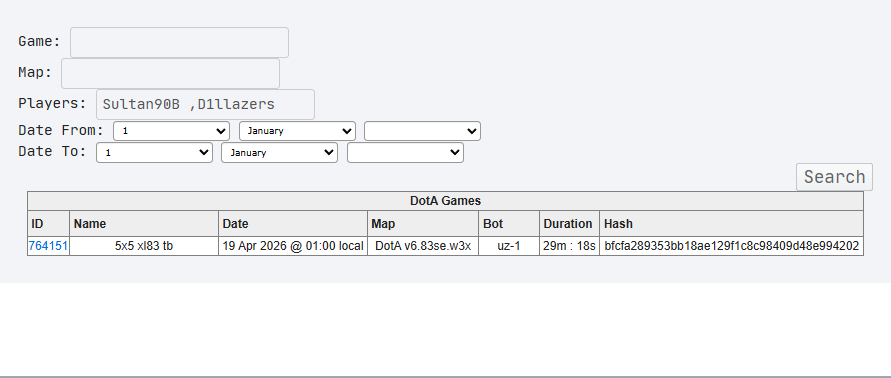The image size is (891, 378).
Task: Click the hash value bfcfa289353 cell
Action: 731,246
